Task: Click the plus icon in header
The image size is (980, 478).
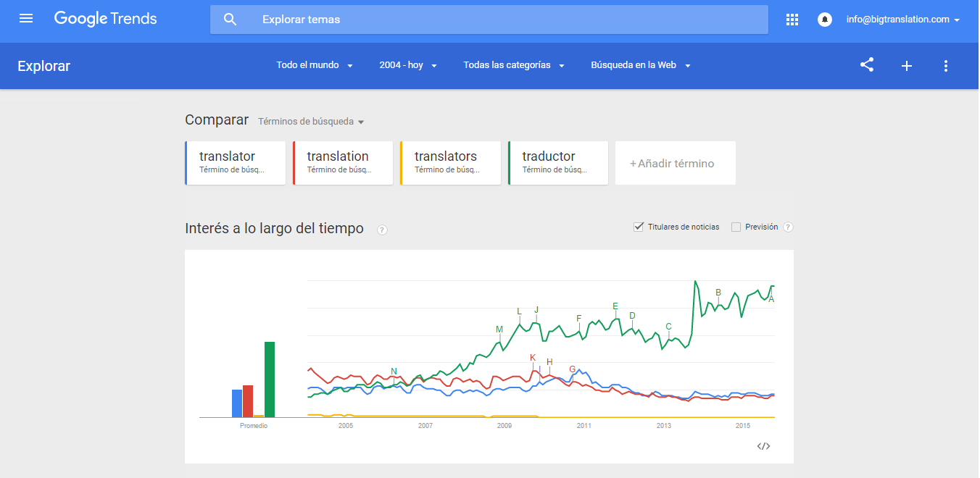Action: 906,66
